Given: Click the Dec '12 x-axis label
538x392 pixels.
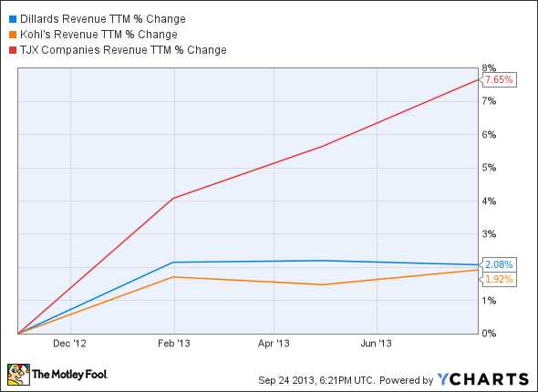Looking at the screenshot, I should pos(69,344).
